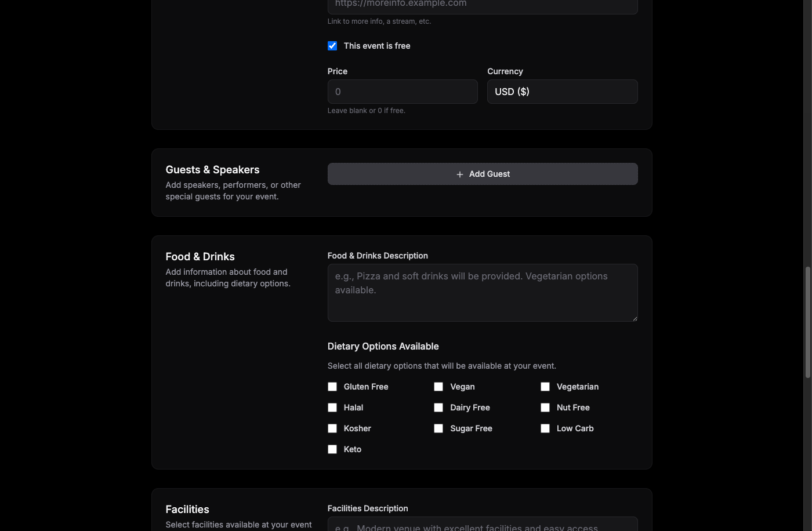Select the Nut Free checkbox
Image resolution: width=812 pixels, height=531 pixels.
coord(545,407)
